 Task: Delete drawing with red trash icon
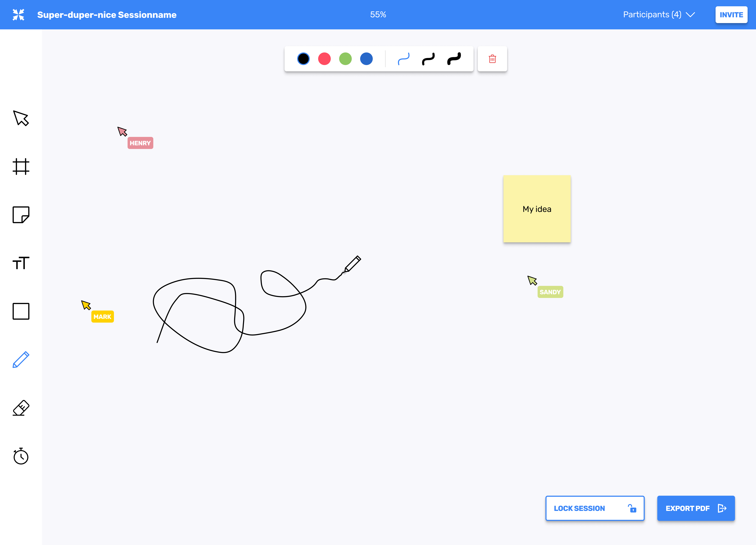[492, 59]
